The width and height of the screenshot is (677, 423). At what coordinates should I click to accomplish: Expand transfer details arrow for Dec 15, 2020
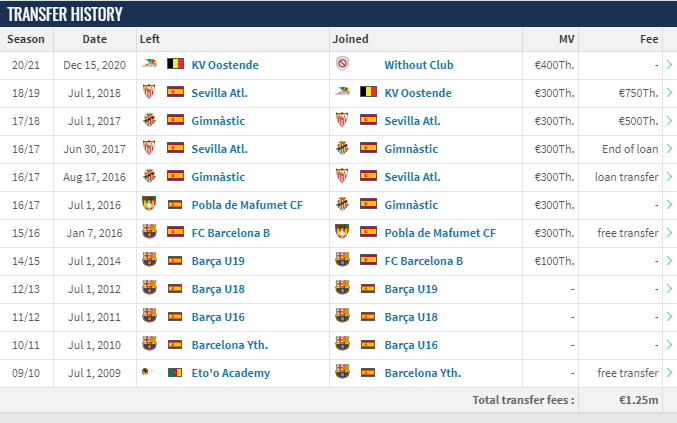[x=670, y=65]
